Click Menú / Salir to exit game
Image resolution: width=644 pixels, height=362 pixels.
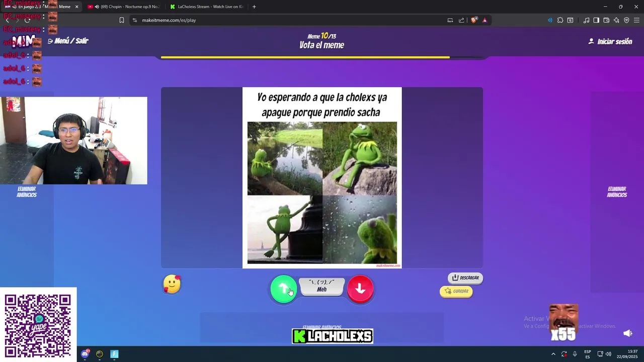tap(68, 41)
